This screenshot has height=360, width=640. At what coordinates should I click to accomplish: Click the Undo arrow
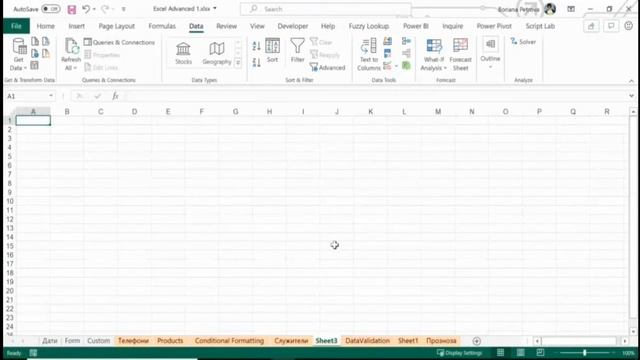(86, 9)
